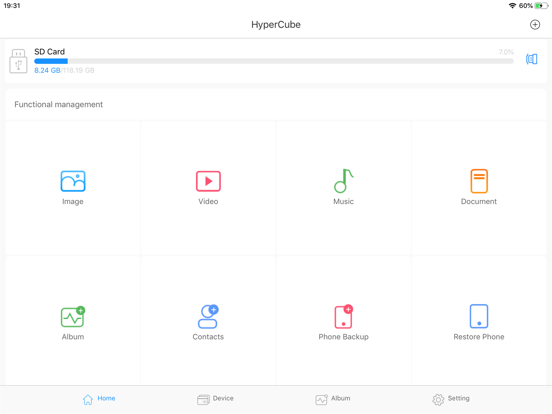Open the Music manager
This screenshot has width=552, height=414.
click(x=343, y=188)
